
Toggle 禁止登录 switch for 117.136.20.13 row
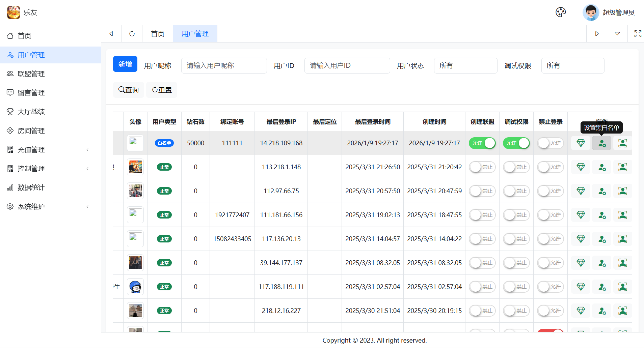point(550,239)
